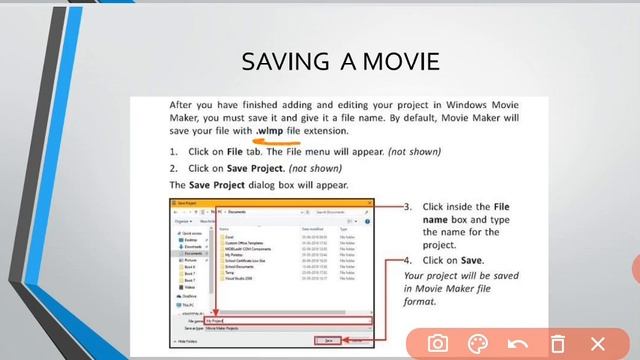Undo the last annotation stroke
This screenshot has height=360, width=640.
click(x=518, y=344)
